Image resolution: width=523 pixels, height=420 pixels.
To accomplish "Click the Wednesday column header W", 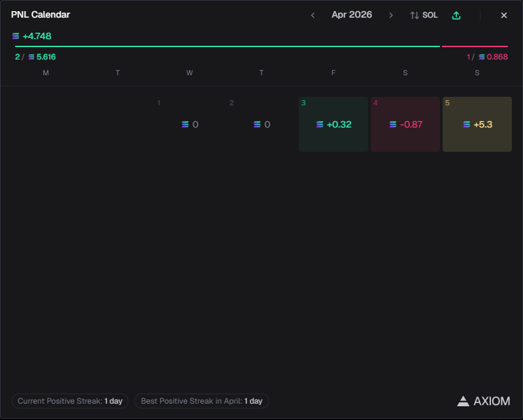I will click(x=190, y=73).
